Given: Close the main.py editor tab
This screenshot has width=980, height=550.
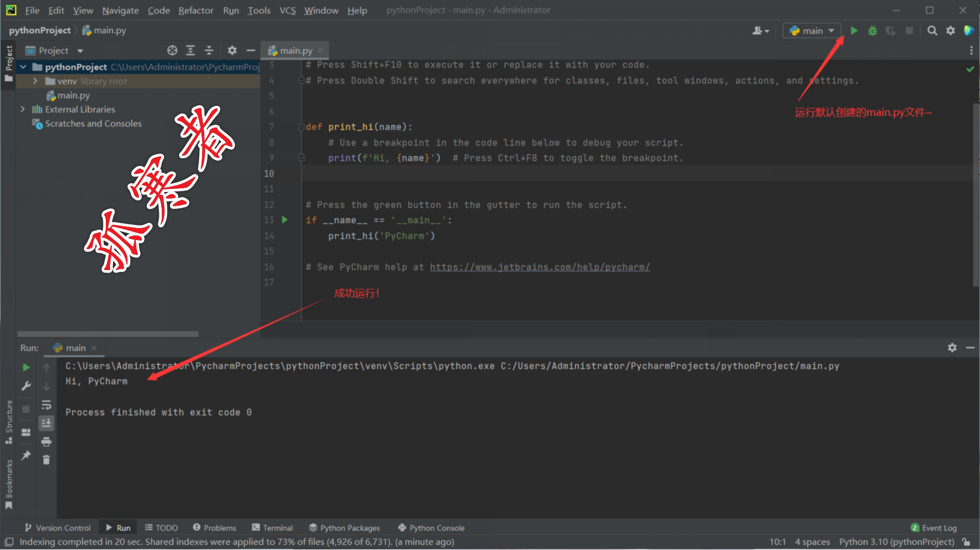Looking at the screenshot, I should [320, 51].
